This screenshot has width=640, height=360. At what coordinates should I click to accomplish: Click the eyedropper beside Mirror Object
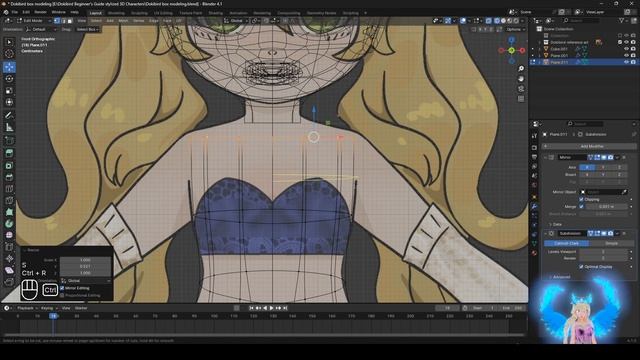pos(624,192)
